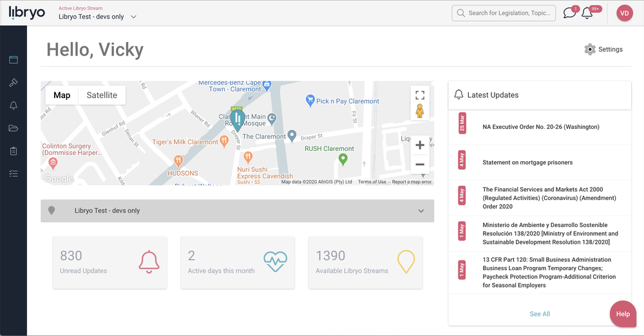Open the folder icon in left sidebar

tap(14, 128)
